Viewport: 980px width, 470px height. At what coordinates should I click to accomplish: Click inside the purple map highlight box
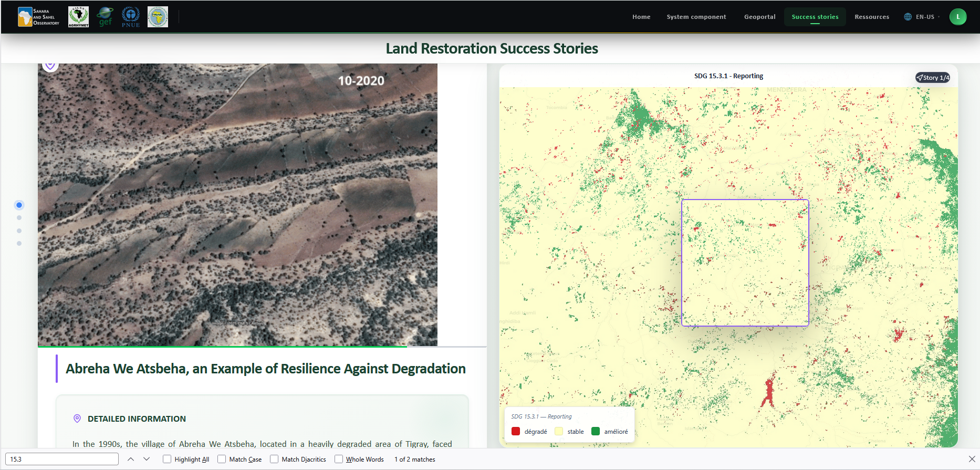745,263
